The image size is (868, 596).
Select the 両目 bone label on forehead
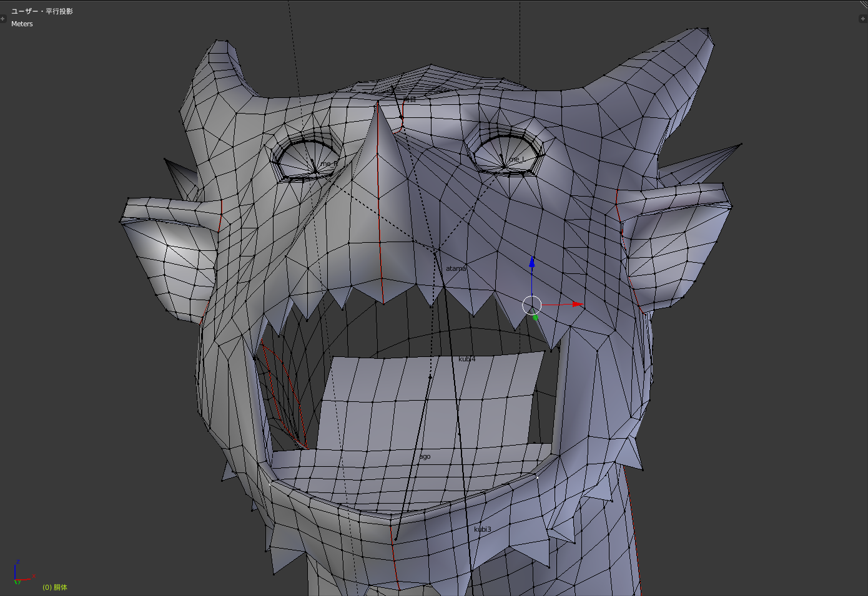point(410,99)
